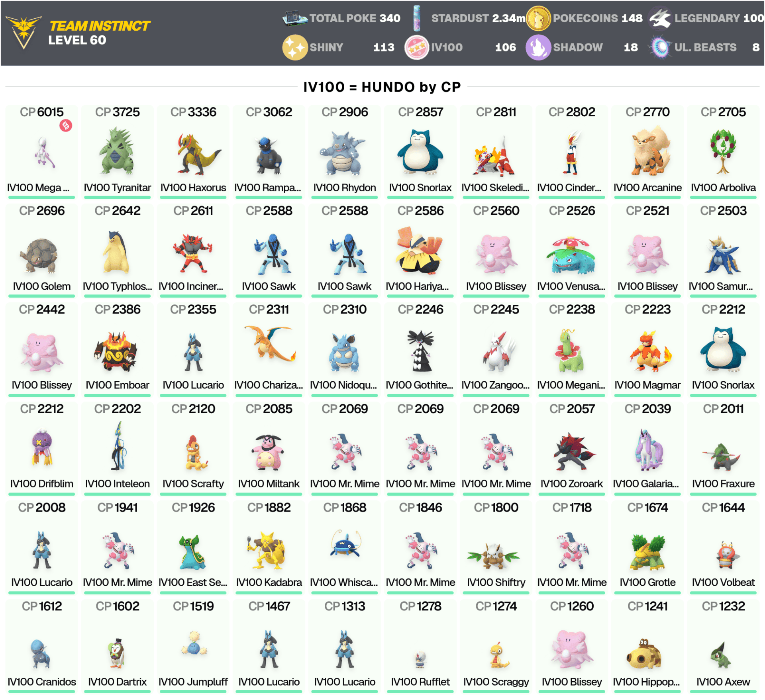Select the CP 2011 Fraxure sprite
The width and height of the screenshot is (765, 700).
pyautogui.click(x=722, y=457)
